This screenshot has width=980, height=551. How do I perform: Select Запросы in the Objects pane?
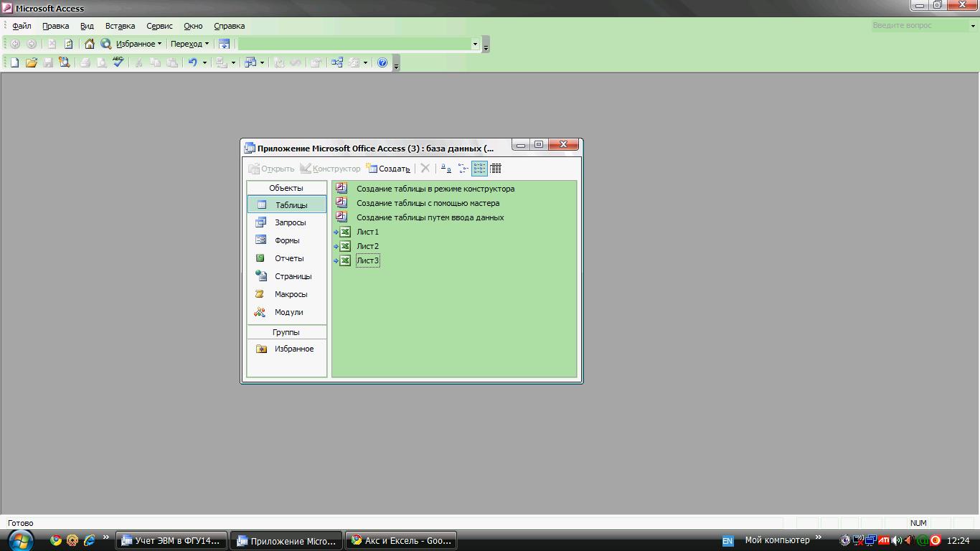tap(287, 222)
